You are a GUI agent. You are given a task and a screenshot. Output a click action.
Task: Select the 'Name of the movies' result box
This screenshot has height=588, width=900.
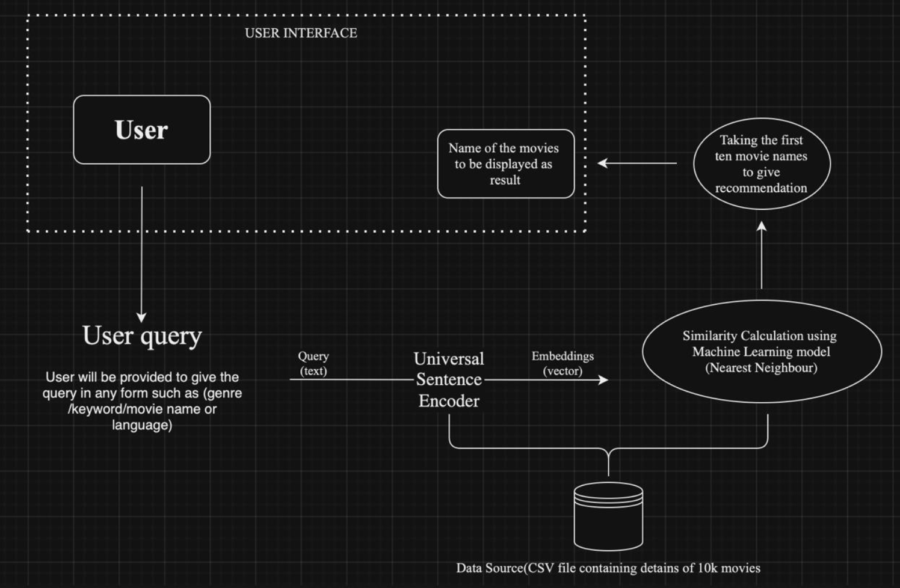[x=505, y=164]
